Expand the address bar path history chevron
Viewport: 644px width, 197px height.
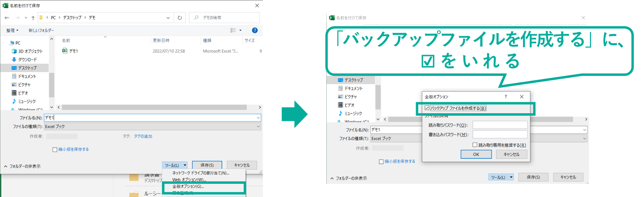[x=168, y=18]
